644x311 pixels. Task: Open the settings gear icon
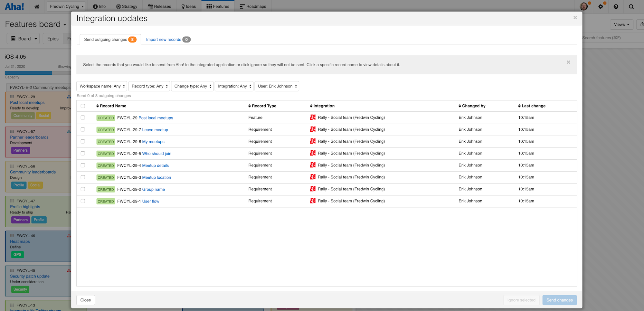pos(601,6)
